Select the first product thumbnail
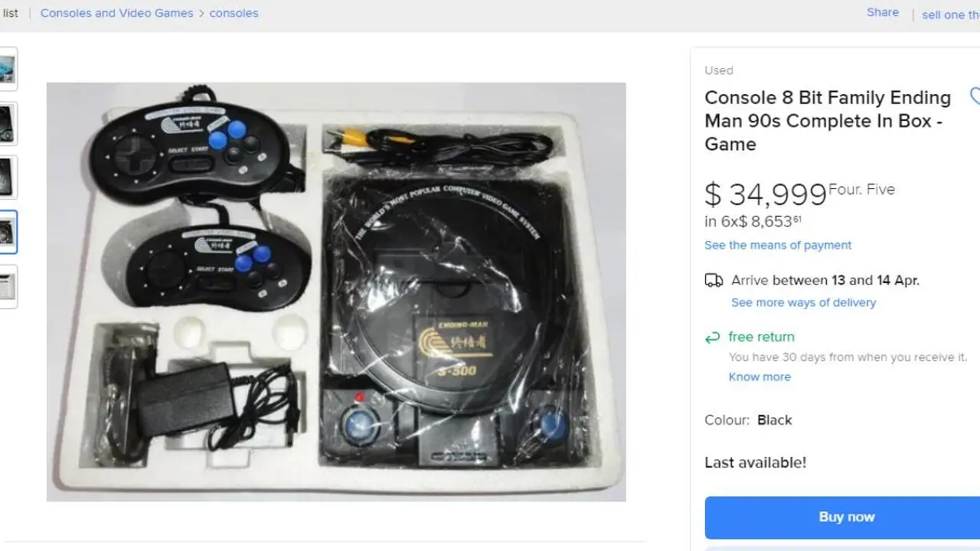 coord(7,69)
